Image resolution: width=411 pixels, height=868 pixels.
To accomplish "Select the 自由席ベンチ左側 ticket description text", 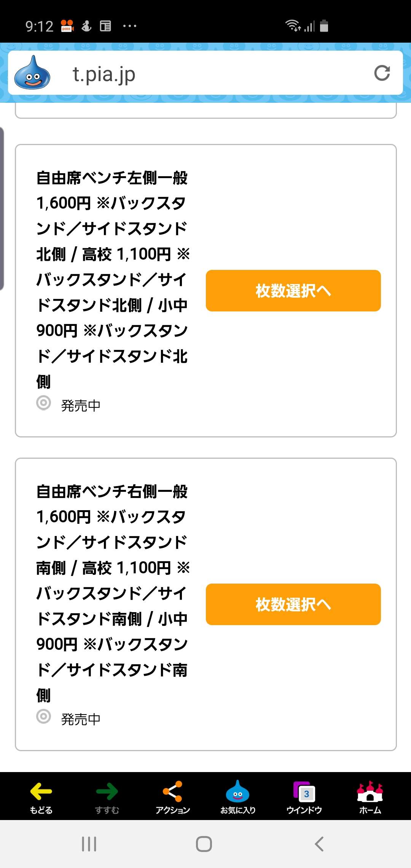I will pos(112,279).
